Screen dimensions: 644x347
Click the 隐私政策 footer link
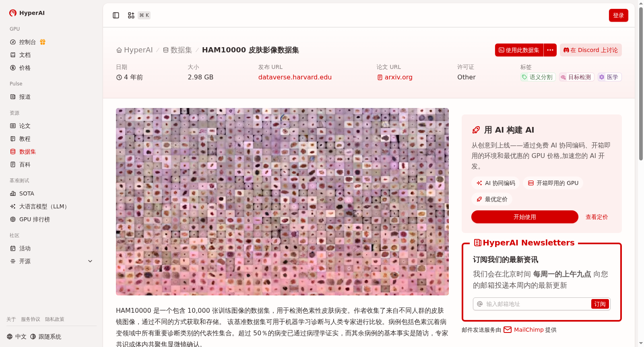(x=55, y=319)
